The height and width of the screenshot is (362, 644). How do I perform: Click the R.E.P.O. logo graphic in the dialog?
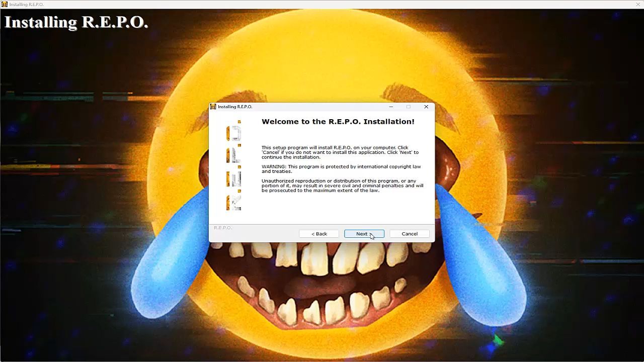tap(234, 165)
